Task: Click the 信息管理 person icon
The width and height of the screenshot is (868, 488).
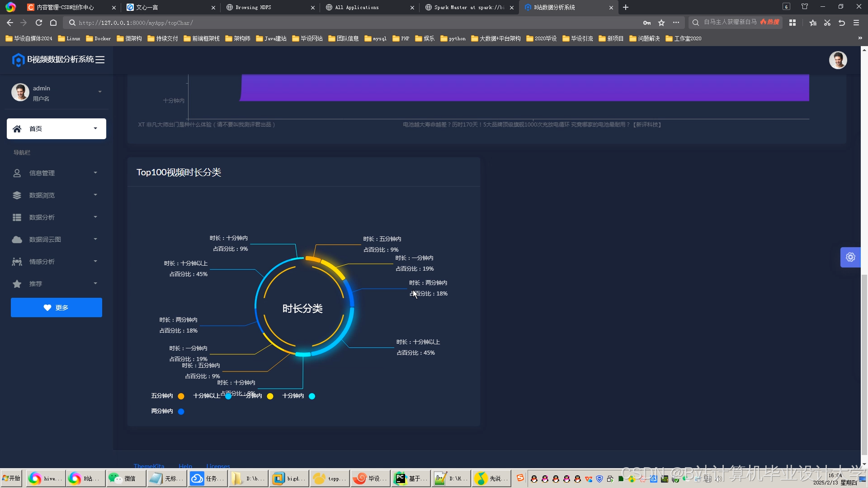Action: 17,173
